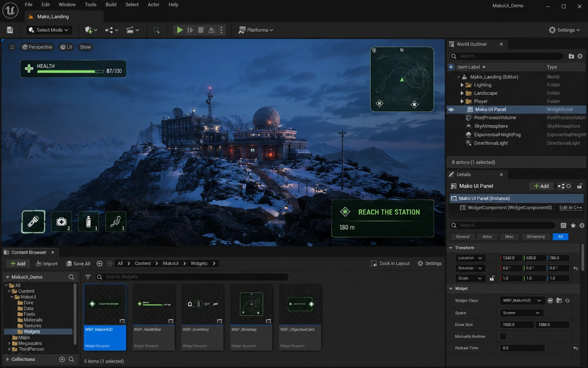The width and height of the screenshot is (588, 368).
Task: Open the add actor quick-add icon
Action: (x=91, y=30)
